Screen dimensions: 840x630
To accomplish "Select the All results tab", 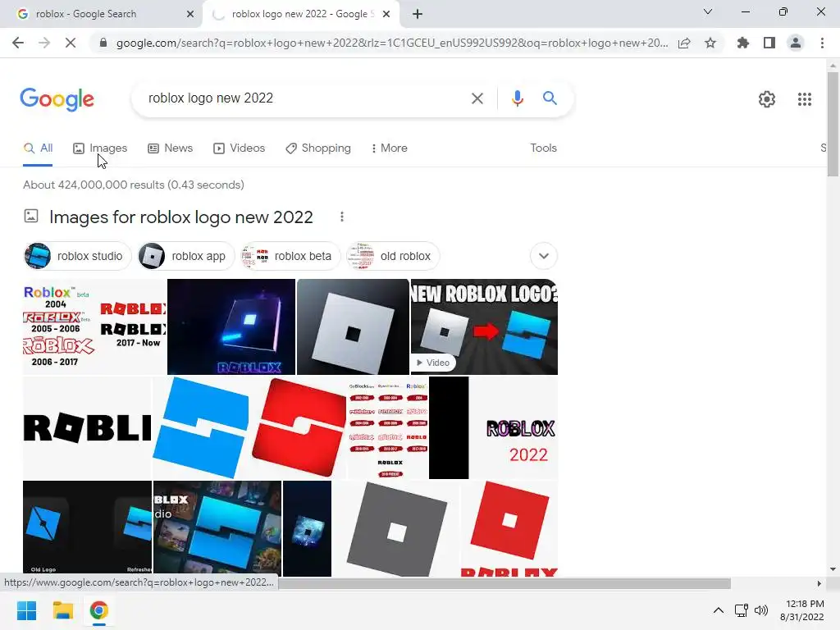I will 38,148.
